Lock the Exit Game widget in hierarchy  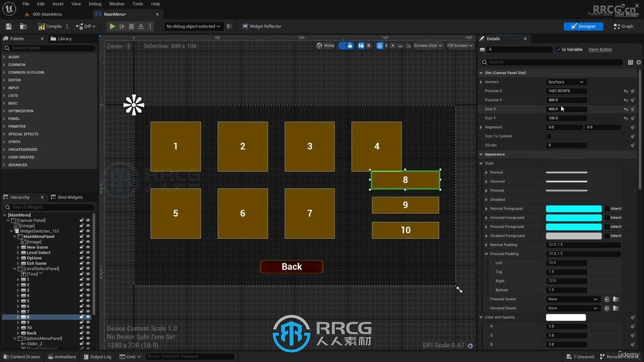click(82, 263)
